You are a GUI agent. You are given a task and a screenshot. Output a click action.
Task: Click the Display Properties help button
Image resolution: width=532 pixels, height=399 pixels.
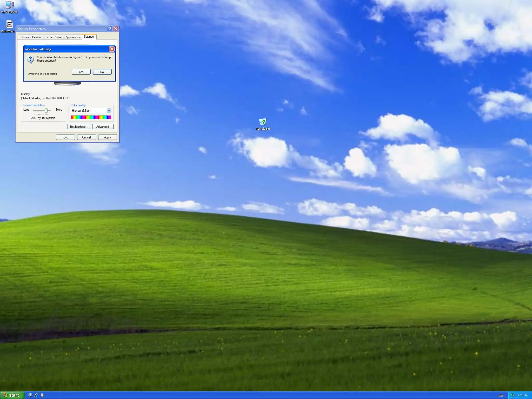point(110,29)
